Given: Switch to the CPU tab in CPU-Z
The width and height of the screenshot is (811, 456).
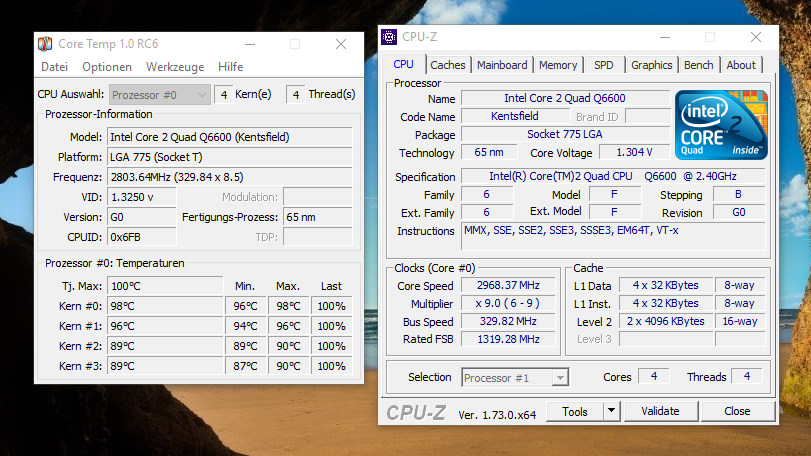Looking at the screenshot, I should (x=403, y=64).
